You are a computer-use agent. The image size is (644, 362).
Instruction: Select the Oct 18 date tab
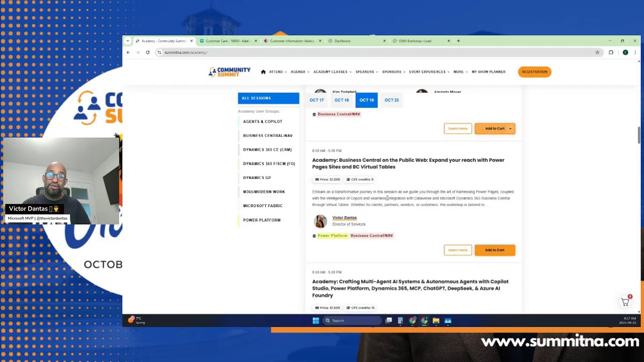tap(342, 100)
